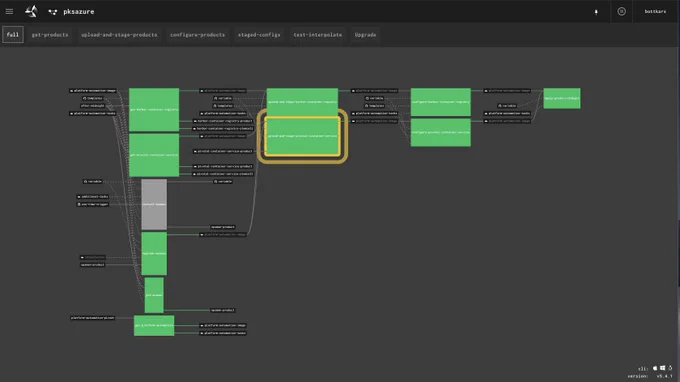Click the pksazure pipeline name
Viewport: 680px width, 382px height.
78,12
